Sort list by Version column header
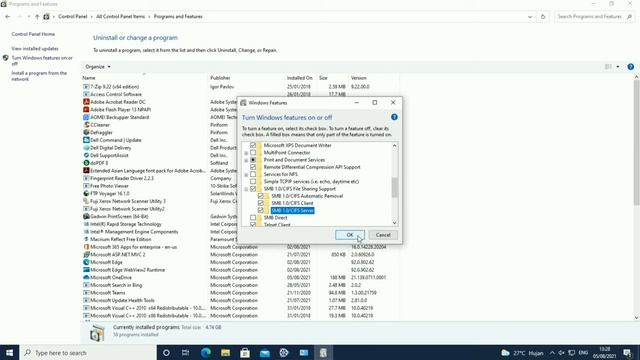 coord(358,78)
